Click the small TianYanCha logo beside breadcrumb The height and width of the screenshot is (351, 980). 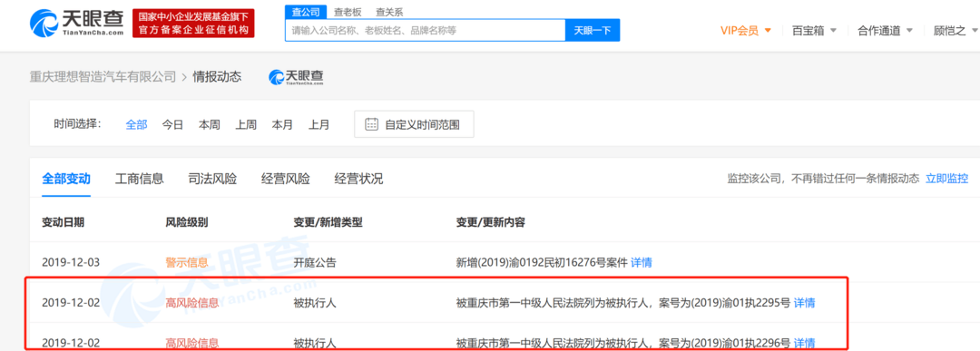pos(296,77)
